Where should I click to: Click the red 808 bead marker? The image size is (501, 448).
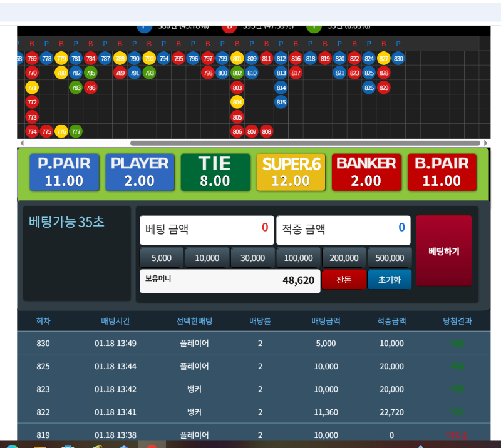[267, 131]
